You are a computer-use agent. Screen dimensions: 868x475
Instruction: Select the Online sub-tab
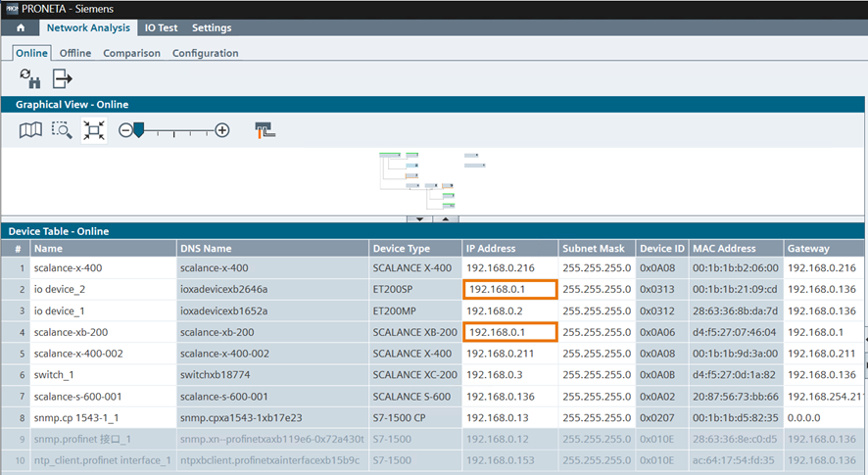(x=31, y=53)
